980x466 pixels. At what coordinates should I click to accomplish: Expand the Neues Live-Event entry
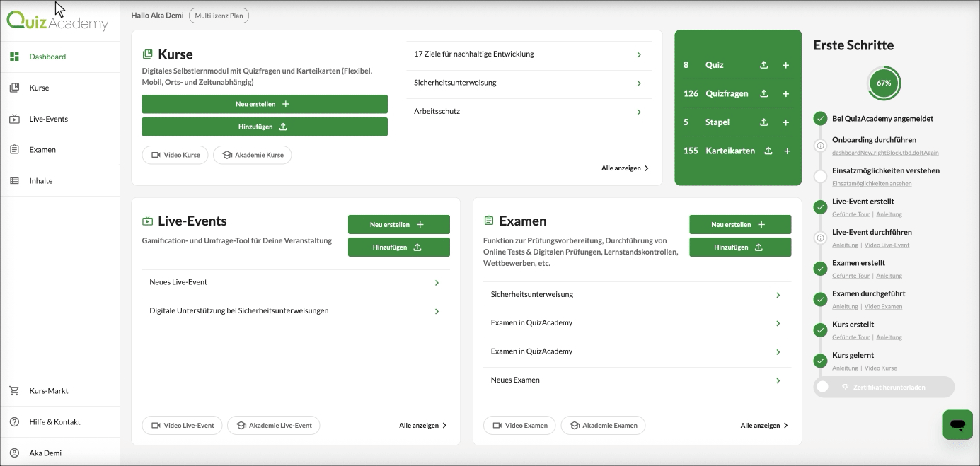437,281
